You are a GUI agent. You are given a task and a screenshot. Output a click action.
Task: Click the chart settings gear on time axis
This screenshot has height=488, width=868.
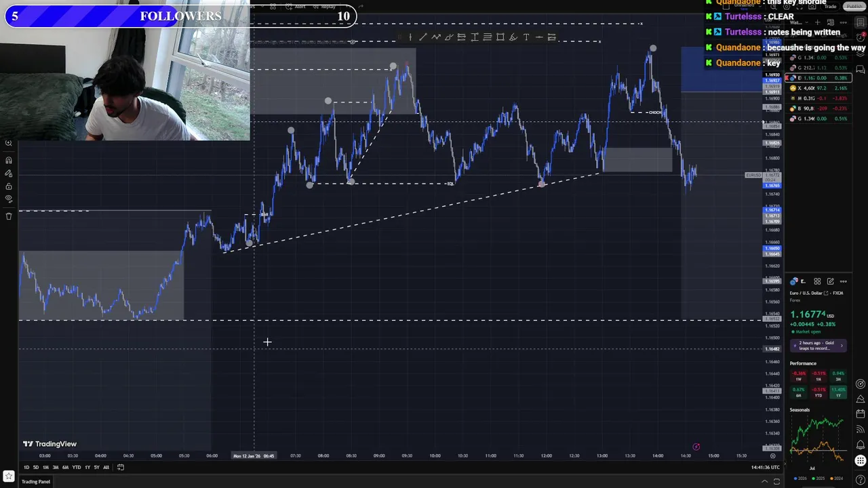773,455
